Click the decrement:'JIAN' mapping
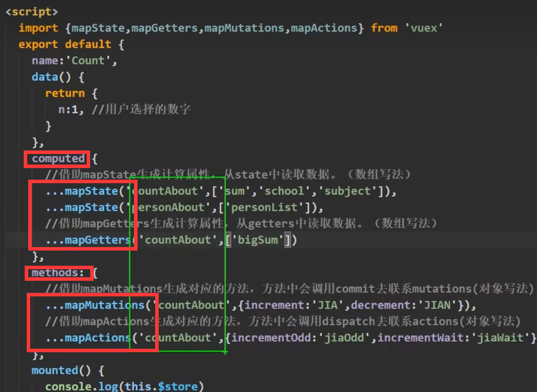The image size is (537, 392). pyautogui.click(x=404, y=305)
